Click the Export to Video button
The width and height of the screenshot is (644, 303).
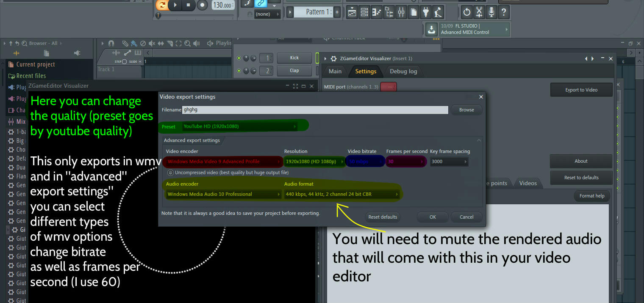[581, 89]
